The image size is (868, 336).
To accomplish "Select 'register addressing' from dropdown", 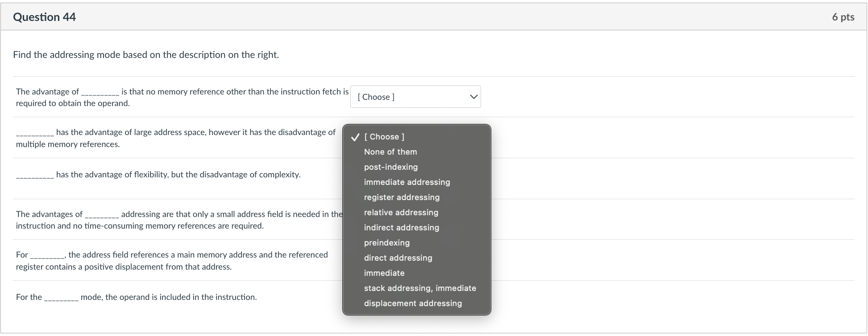I will click(x=401, y=197).
